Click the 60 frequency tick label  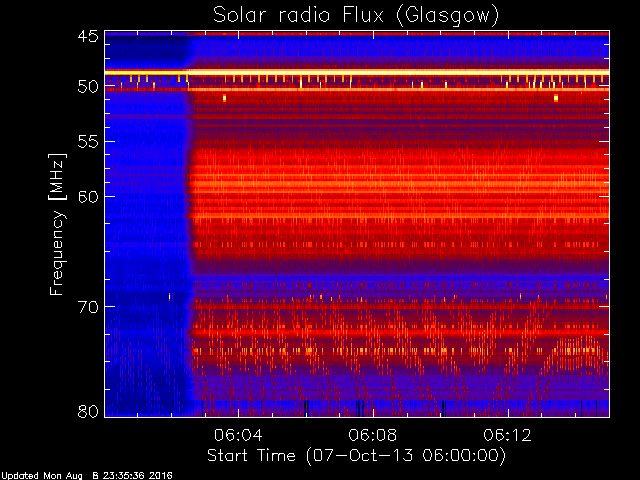[88, 197]
